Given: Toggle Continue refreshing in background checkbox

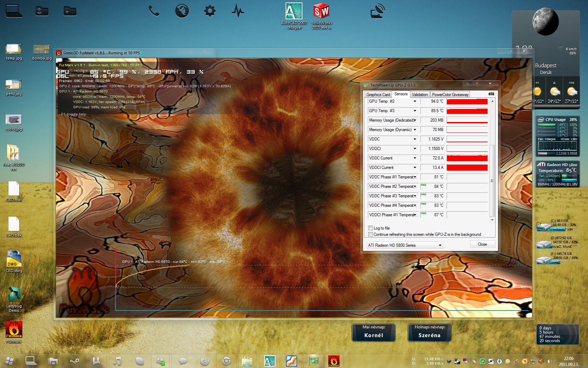Looking at the screenshot, I should pyautogui.click(x=370, y=234).
